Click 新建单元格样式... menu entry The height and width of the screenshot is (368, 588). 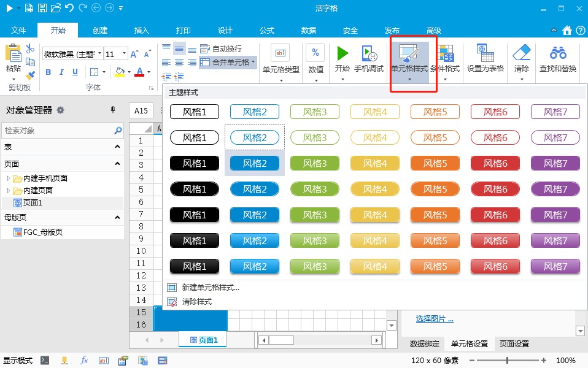pyautogui.click(x=211, y=288)
